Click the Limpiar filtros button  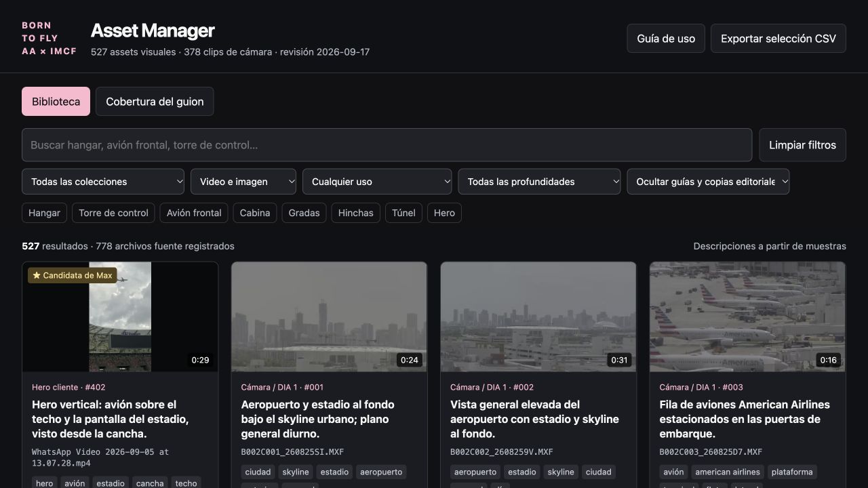click(x=802, y=145)
